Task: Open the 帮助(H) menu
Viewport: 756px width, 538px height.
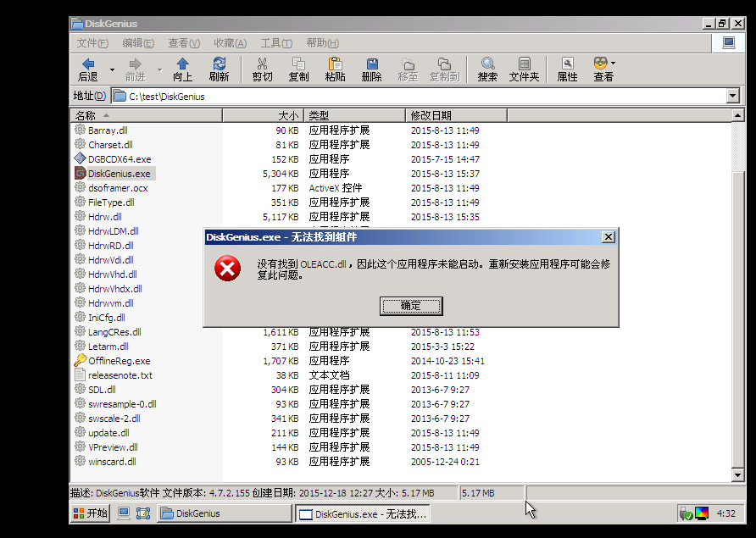Action: [323, 43]
